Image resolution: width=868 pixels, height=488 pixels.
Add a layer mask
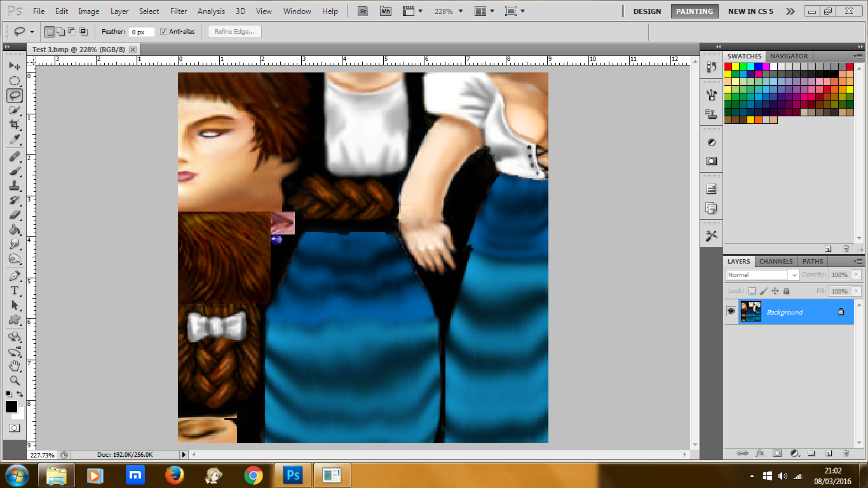pyautogui.click(x=776, y=454)
